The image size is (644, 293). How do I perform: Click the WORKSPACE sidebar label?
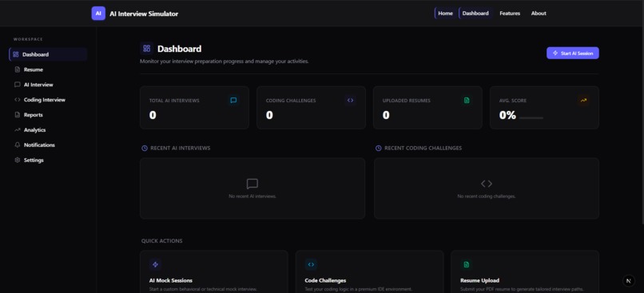[28, 39]
